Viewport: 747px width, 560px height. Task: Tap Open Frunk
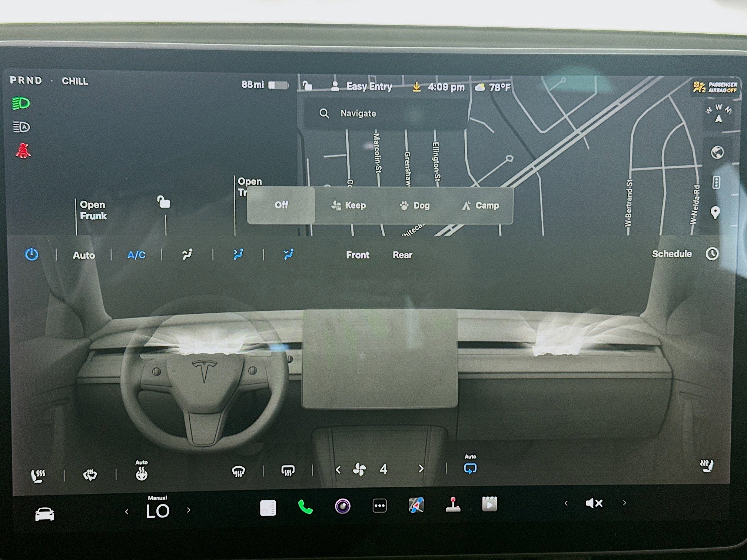[93, 210]
